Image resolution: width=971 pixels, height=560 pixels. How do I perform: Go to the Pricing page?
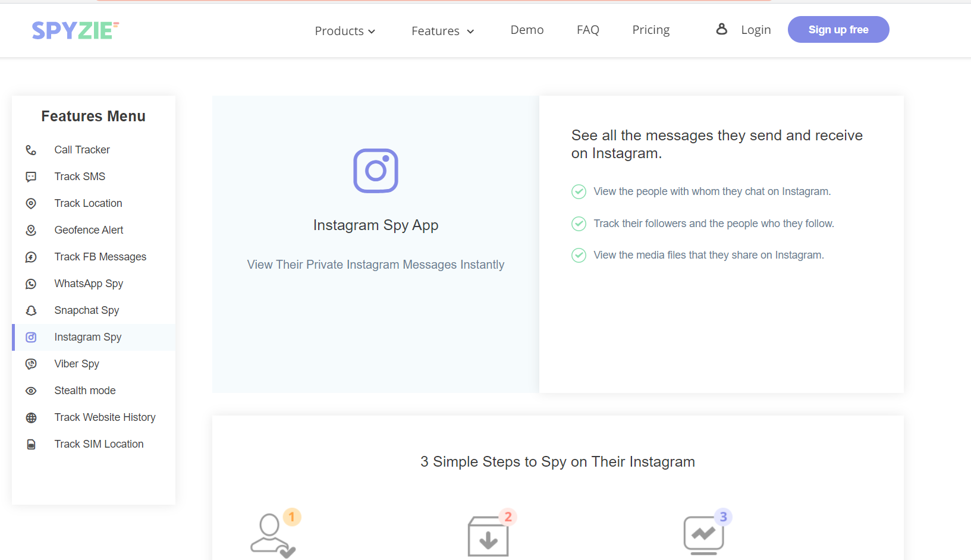tap(651, 30)
